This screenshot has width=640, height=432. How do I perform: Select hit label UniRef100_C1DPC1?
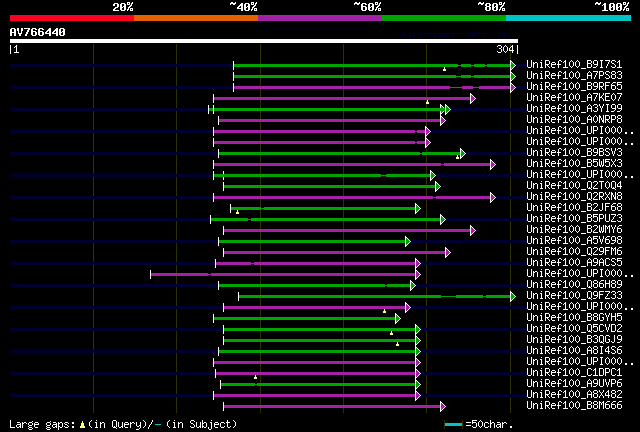(574, 373)
